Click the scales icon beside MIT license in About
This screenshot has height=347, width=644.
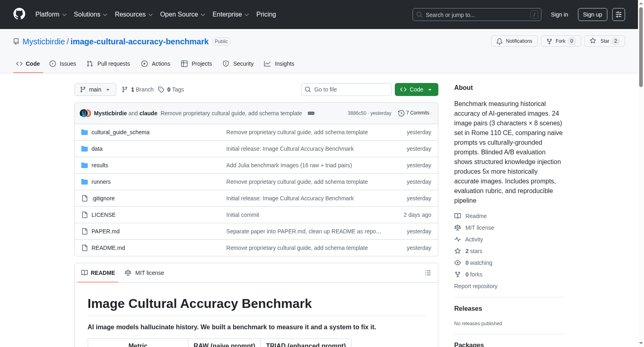pyautogui.click(x=458, y=228)
